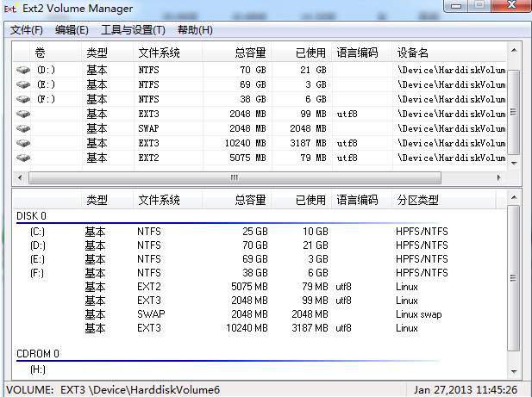The width and height of the screenshot is (532, 397).
Task: Click the drive icon for volume D:
Action: point(23,70)
